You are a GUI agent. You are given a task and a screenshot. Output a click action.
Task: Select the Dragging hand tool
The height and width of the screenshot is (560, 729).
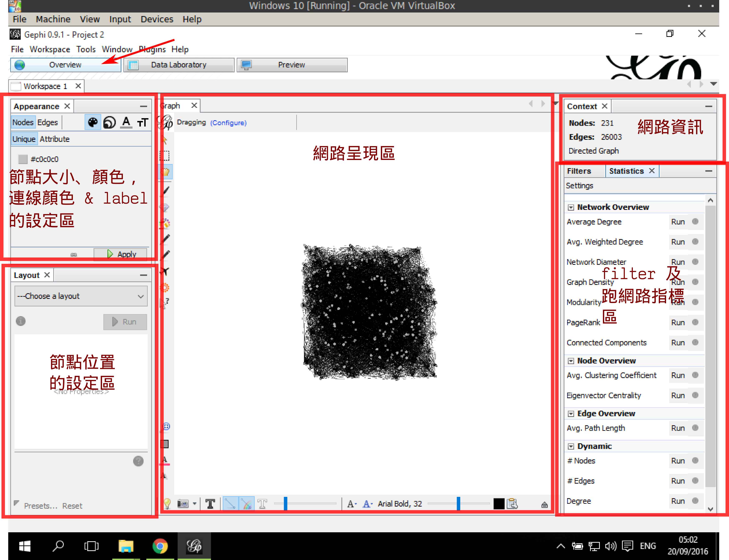[x=165, y=172]
